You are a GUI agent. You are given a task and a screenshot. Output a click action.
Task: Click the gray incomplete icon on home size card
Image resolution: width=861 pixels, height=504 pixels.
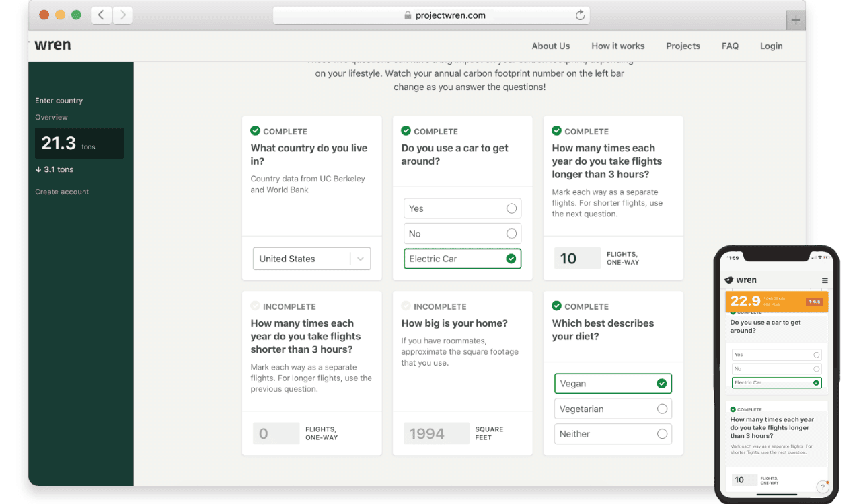coord(406,306)
